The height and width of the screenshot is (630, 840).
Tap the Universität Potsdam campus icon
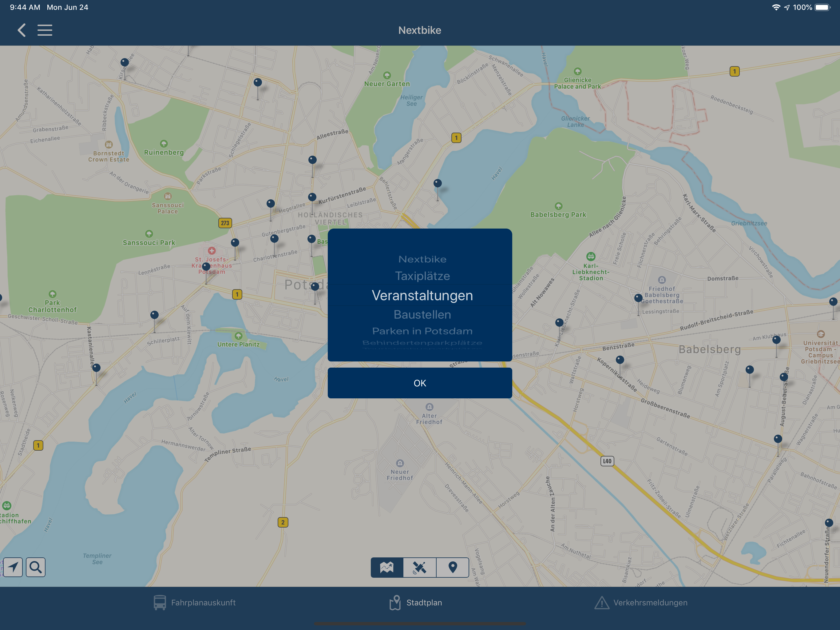[821, 334]
